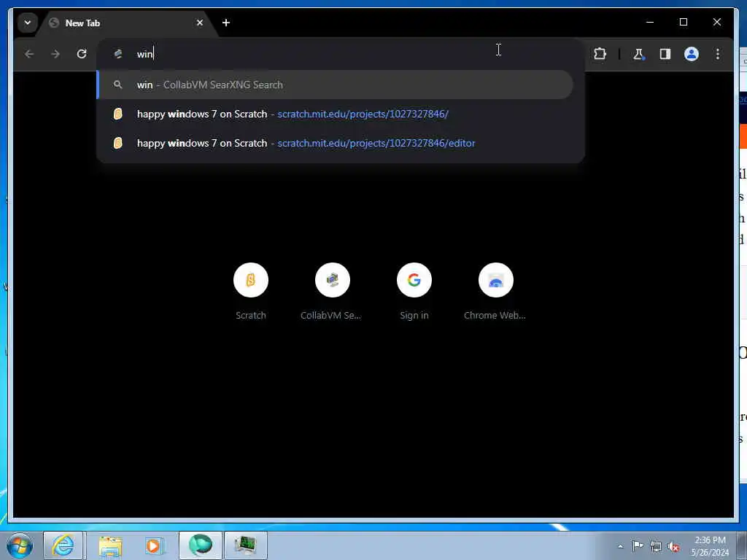Toggle the side panel icon
Image resolution: width=747 pixels, height=560 pixels.
pos(665,54)
